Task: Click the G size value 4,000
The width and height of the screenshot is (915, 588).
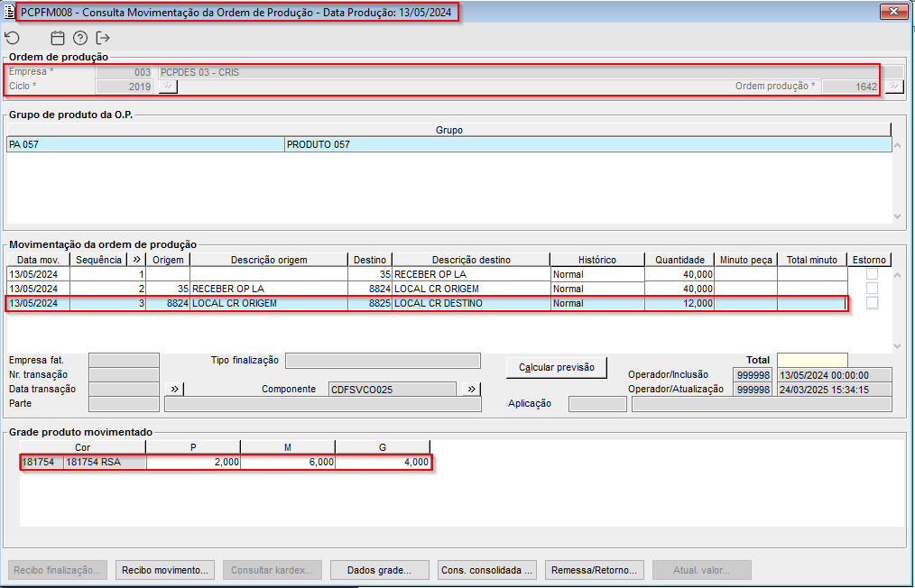Action: click(x=383, y=462)
